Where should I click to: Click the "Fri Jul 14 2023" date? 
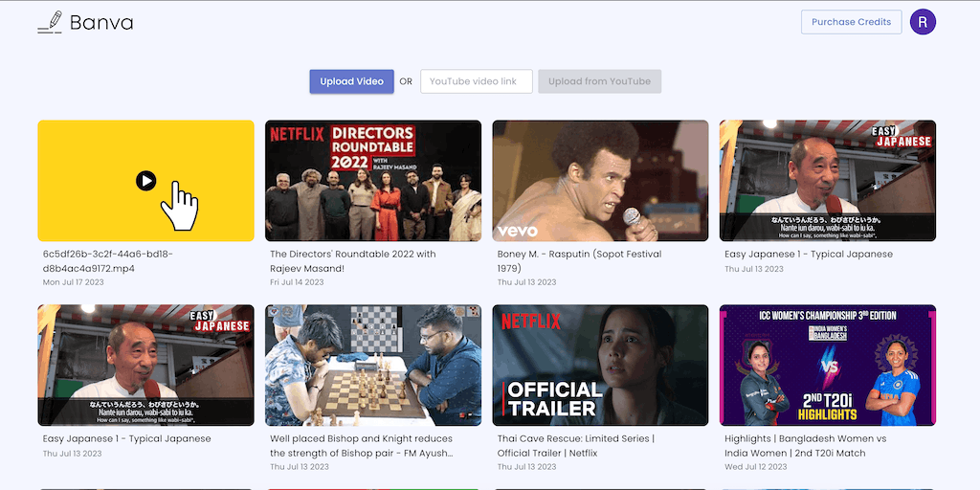(297, 282)
